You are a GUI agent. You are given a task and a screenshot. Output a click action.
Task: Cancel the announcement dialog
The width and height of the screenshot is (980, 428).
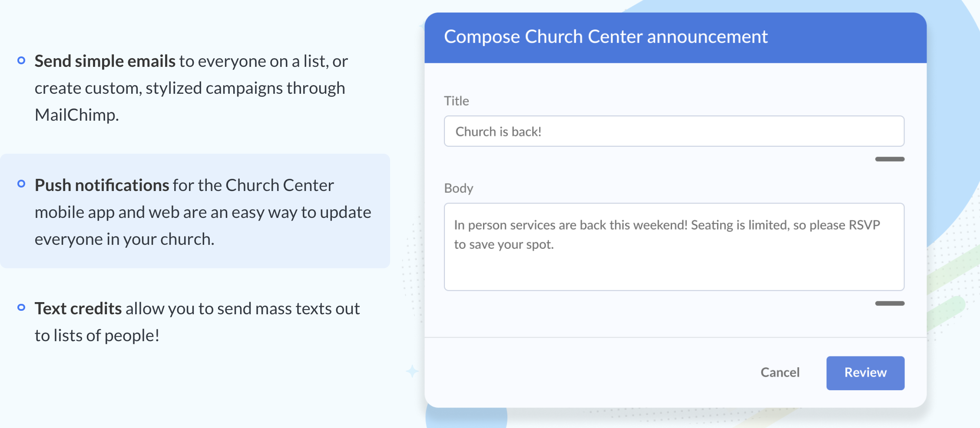780,372
